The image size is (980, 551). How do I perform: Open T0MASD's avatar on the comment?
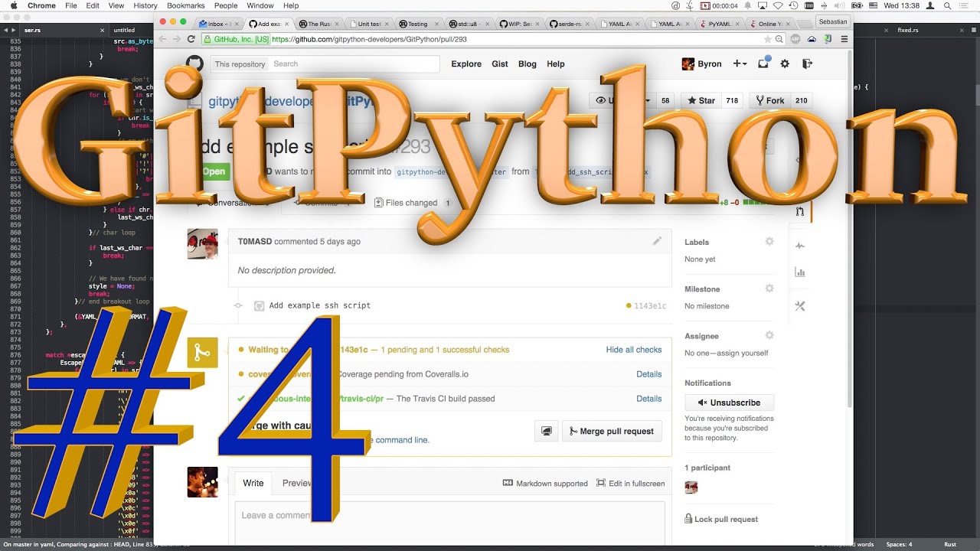202,244
